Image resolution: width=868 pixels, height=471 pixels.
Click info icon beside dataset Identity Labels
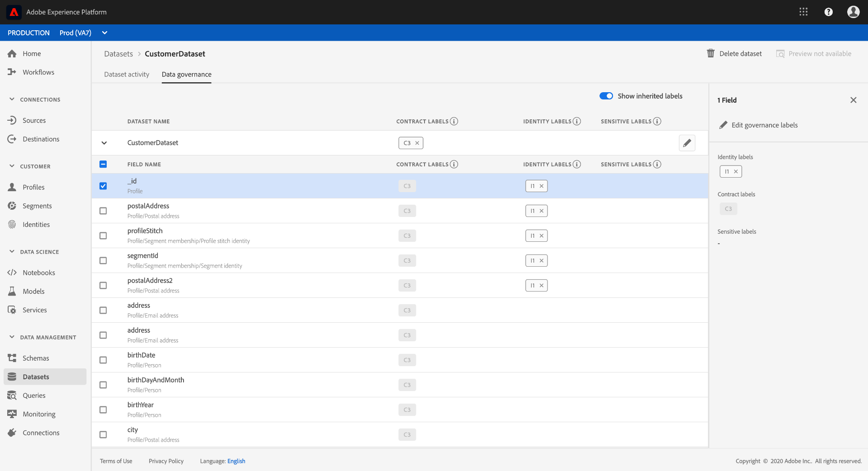tap(577, 122)
